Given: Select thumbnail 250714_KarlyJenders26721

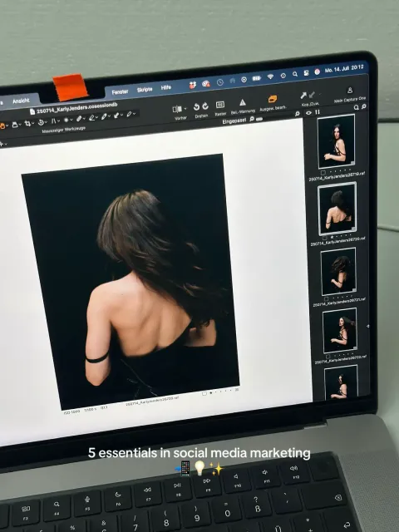Looking at the screenshot, I should point(338,271).
